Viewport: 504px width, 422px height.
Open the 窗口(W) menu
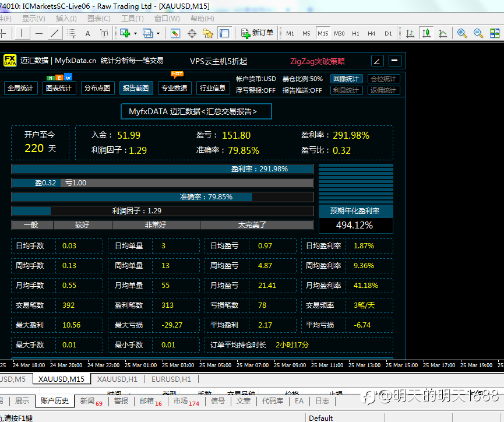tap(167, 19)
